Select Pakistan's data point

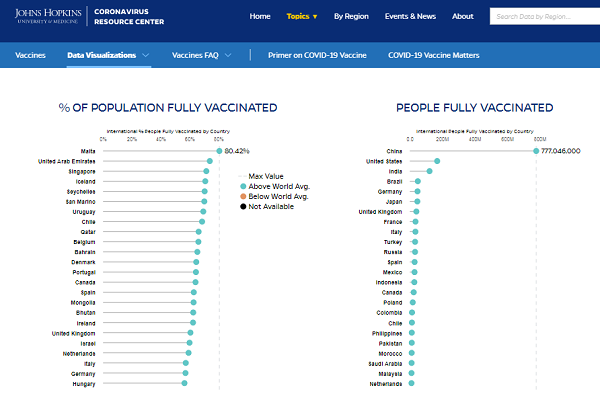click(x=412, y=343)
